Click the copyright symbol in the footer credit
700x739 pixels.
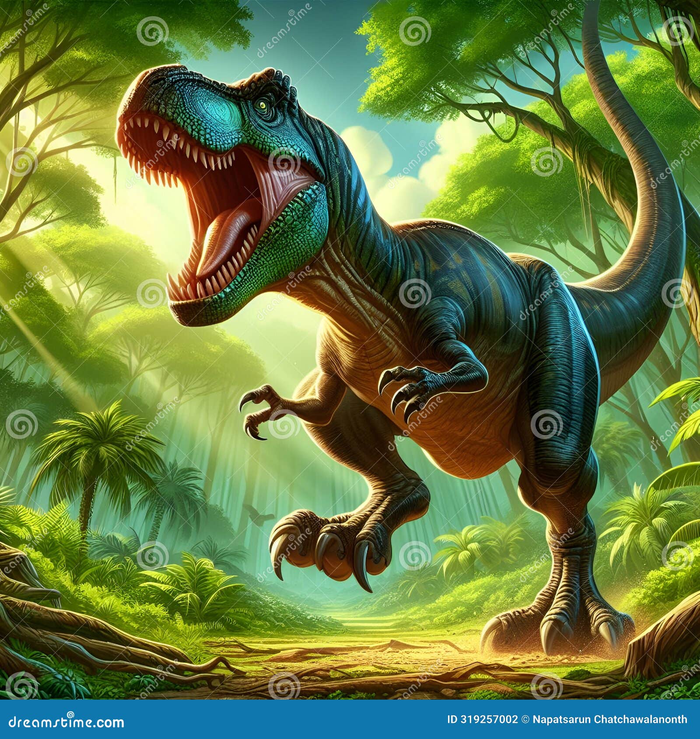point(524,719)
